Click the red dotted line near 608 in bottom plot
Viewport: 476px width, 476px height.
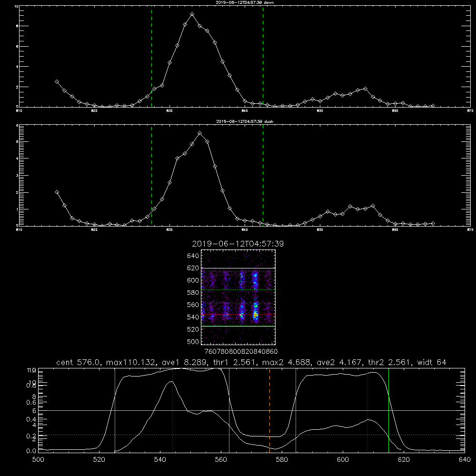click(x=367, y=410)
